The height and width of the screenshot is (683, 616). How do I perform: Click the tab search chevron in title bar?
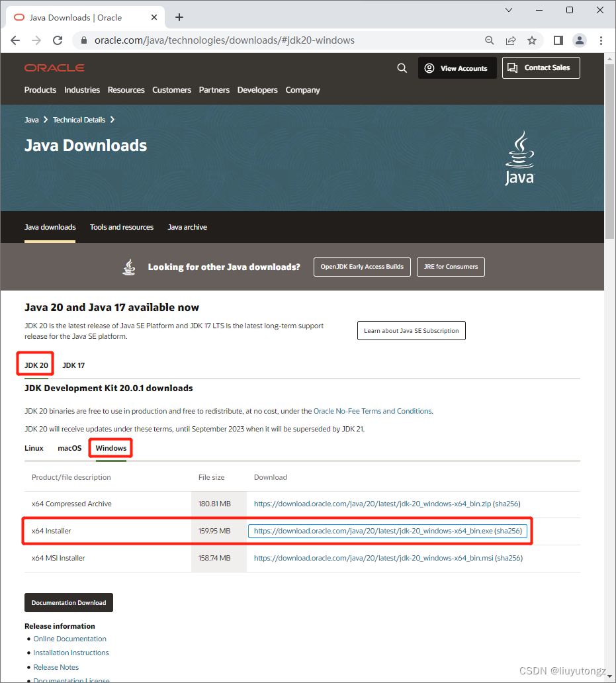508,10
